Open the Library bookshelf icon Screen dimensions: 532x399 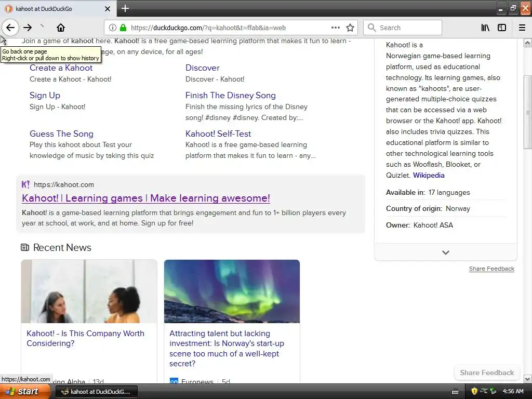[485, 28]
